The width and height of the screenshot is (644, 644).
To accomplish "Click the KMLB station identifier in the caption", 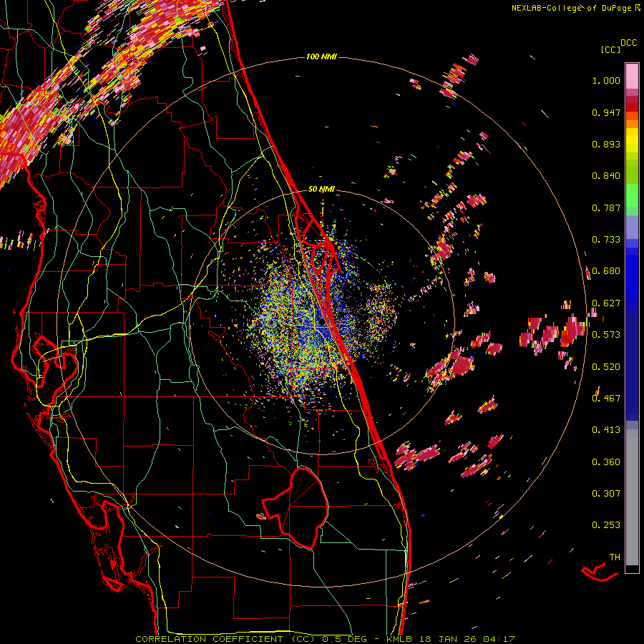I will point(399,639).
